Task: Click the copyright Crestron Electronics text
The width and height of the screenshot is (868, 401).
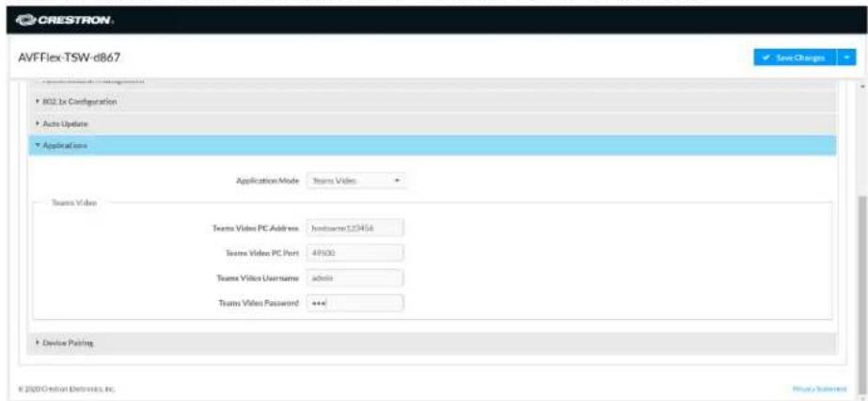Action: tap(67, 389)
